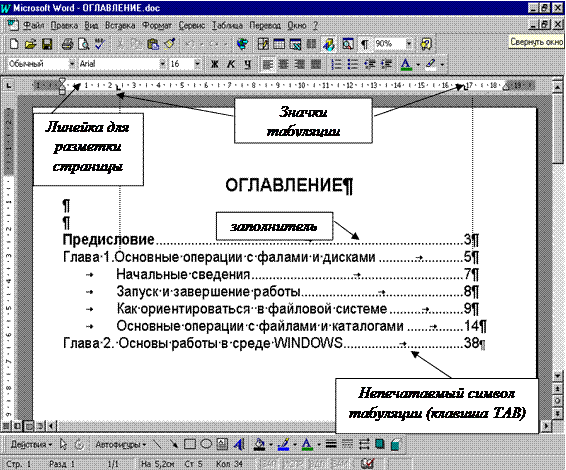This screenshot has height=470, width=566.
Task: Expand the Действия drawing menu
Action: pos(31,444)
